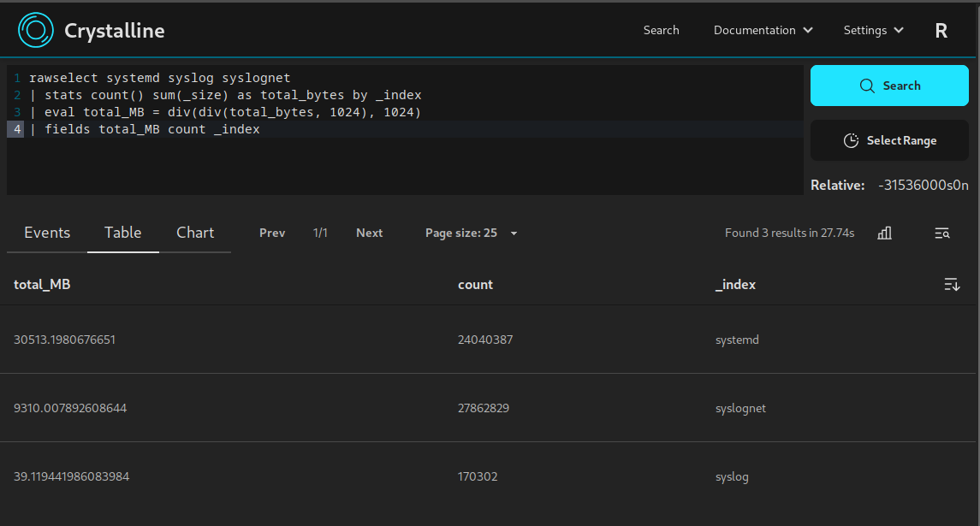Click the Crystalline brand name

(x=115, y=31)
